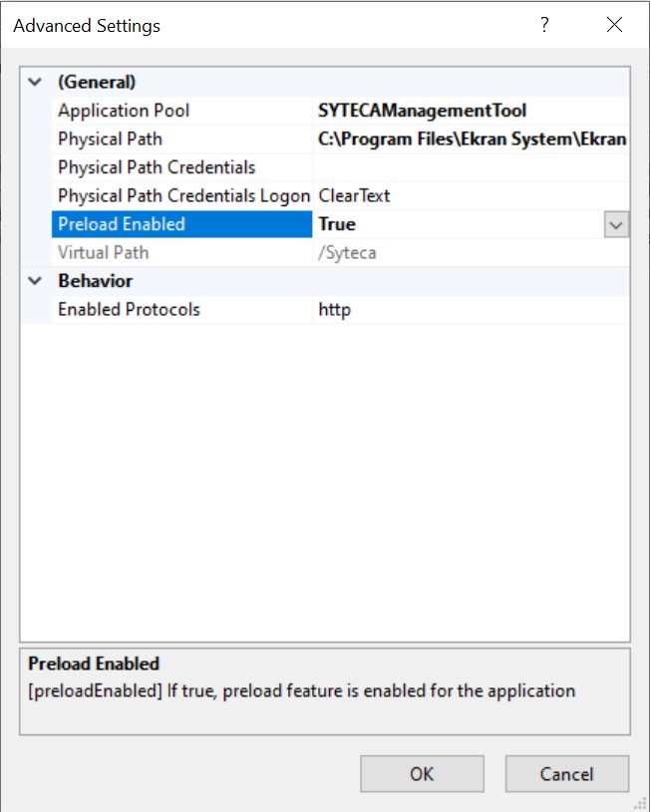
Task: Close the Advanced Settings dialog
Action: (614, 26)
